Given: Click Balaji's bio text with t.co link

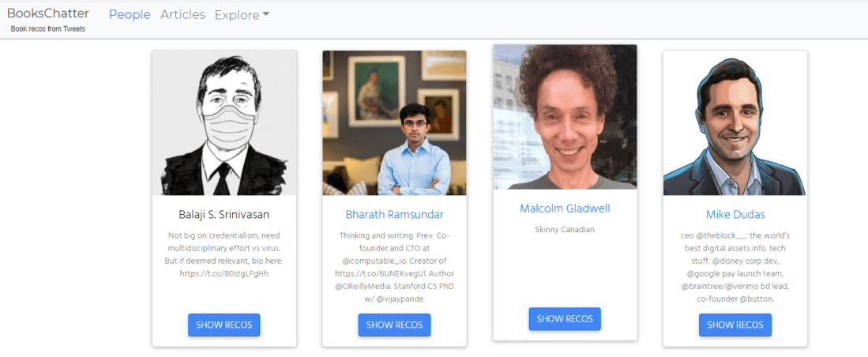Looking at the screenshot, I should click(224, 254).
